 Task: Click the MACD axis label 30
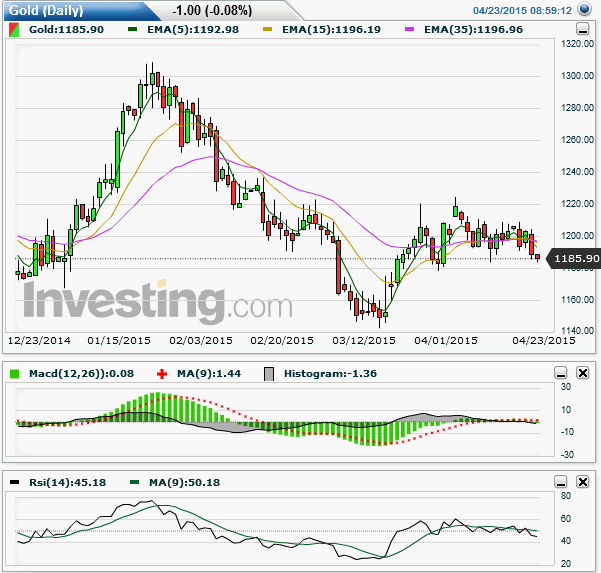[x=566, y=387]
